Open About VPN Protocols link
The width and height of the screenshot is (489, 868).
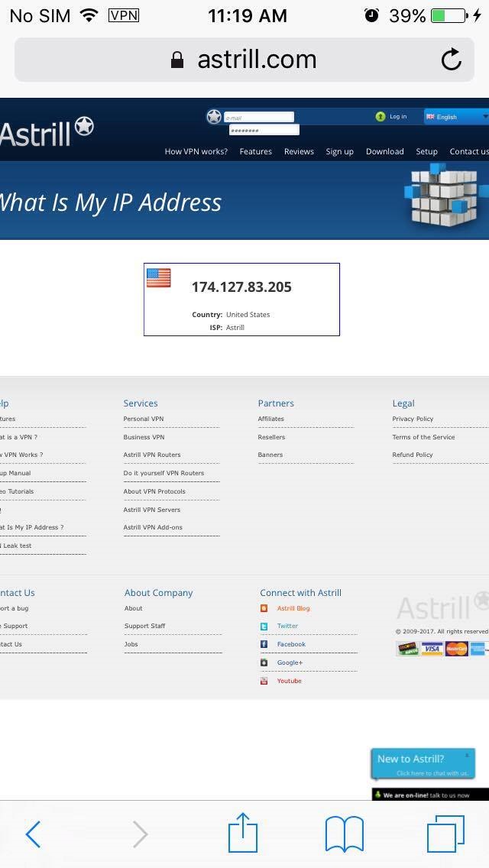pyautogui.click(x=154, y=491)
